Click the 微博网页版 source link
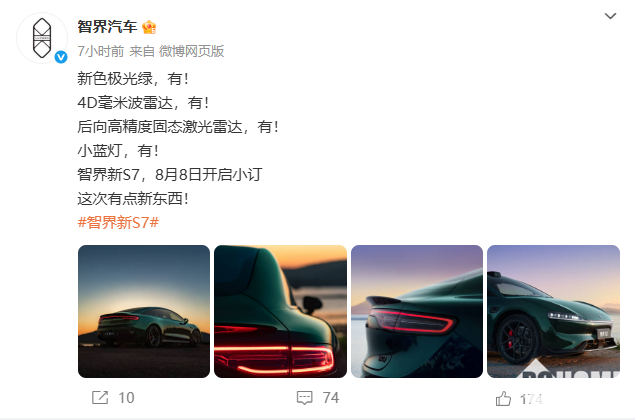635x420 pixels. click(x=191, y=51)
